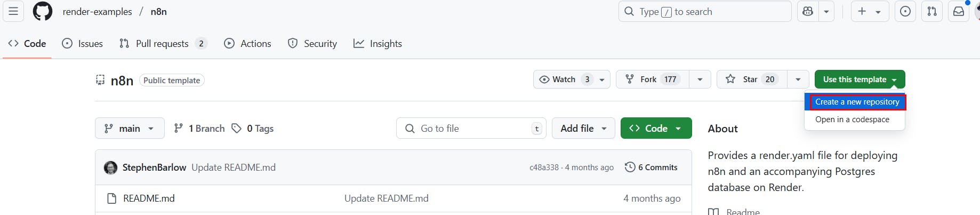Click the Watch button for notifications
980x215 pixels.
click(564, 79)
